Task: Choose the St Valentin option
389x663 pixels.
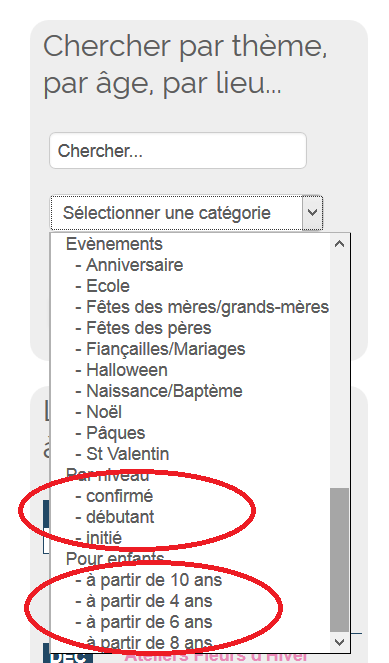Action: [x=190, y=454]
